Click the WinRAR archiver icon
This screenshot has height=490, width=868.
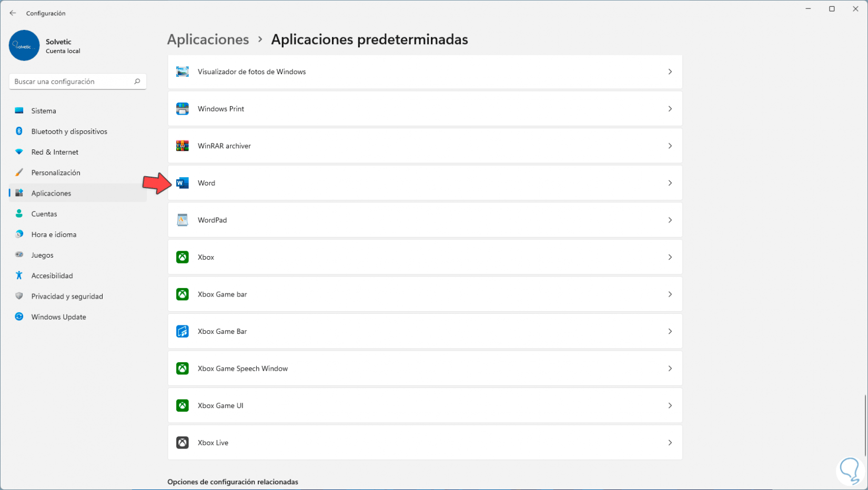click(x=183, y=146)
